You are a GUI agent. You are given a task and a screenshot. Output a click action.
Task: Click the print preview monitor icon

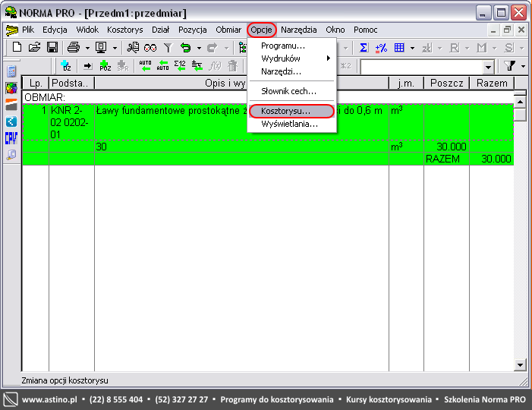(101, 47)
